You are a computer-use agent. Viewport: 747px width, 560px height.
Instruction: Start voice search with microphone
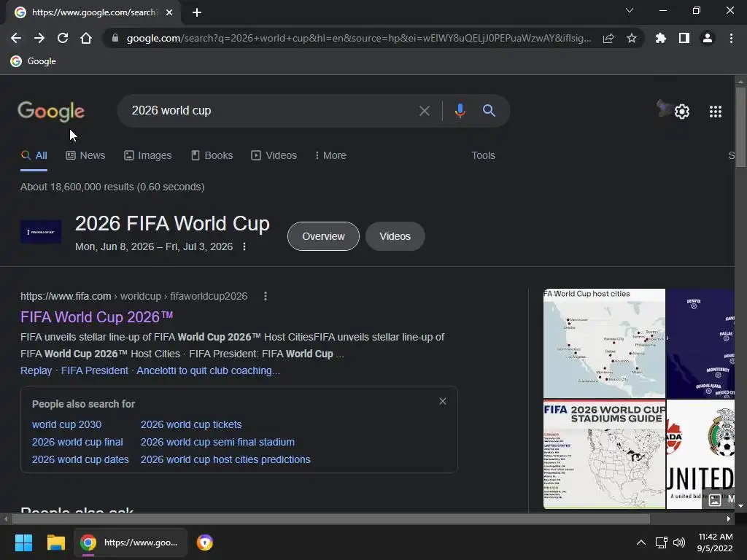pos(460,111)
